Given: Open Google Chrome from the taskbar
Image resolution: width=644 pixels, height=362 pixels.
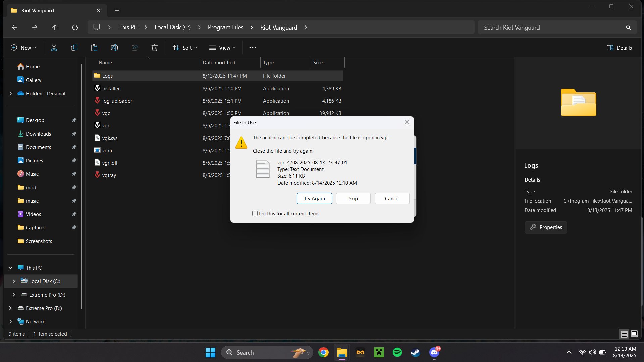Looking at the screenshot, I should [324, 352].
